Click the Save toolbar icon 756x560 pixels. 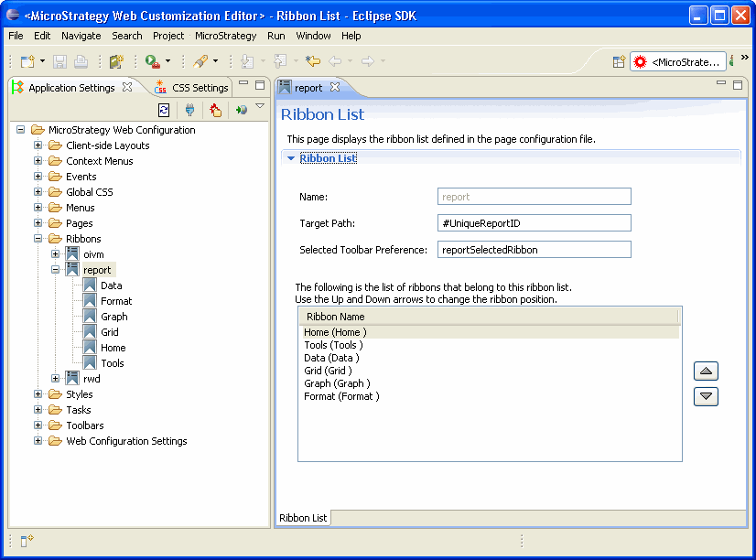pyautogui.click(x=59, y=61)
